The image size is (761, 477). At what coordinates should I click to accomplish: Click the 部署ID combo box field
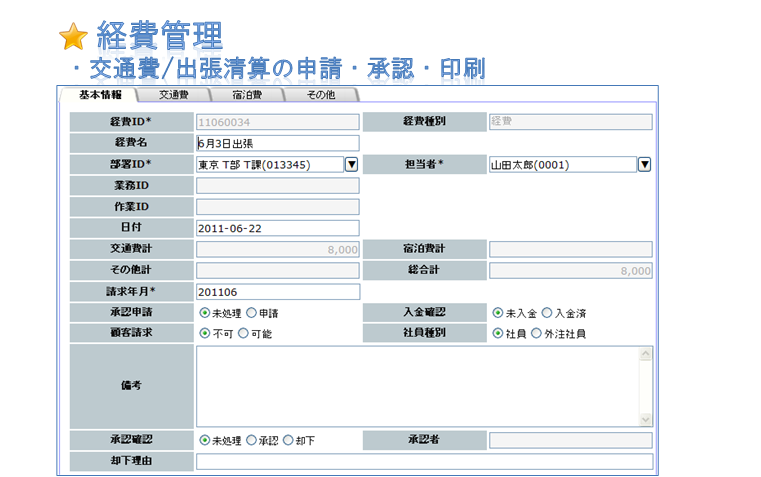tap(270, 164)
